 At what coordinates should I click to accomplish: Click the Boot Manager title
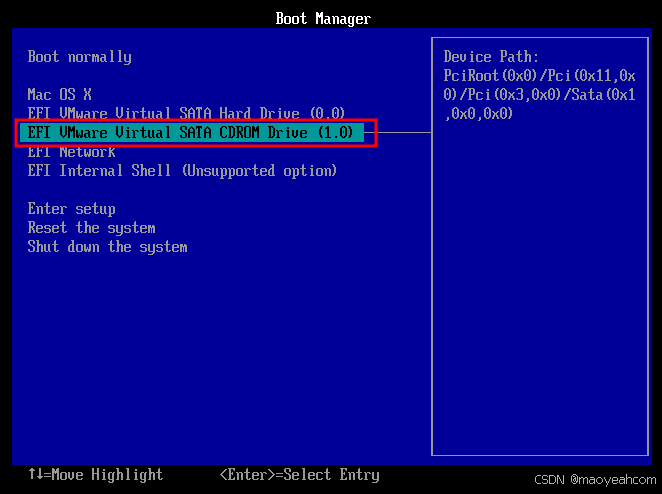[323, 19]
